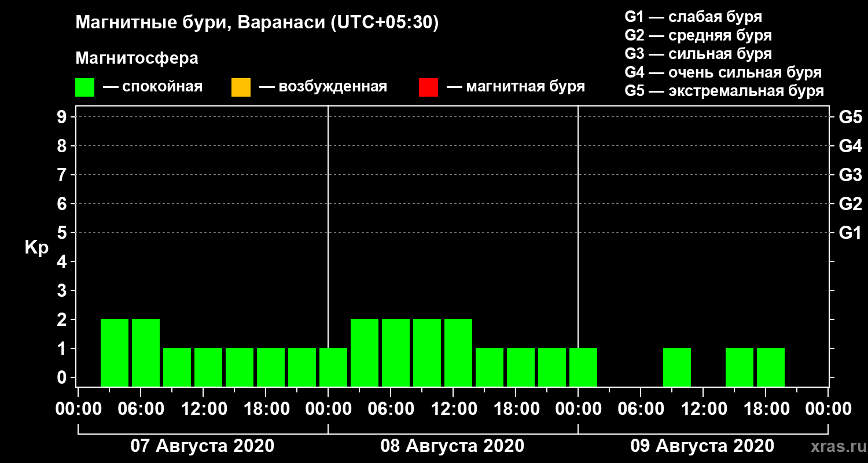Click the isolated Kp 1 bar between 06:00 and 12:00 on 09 Августа

point(677,367)
